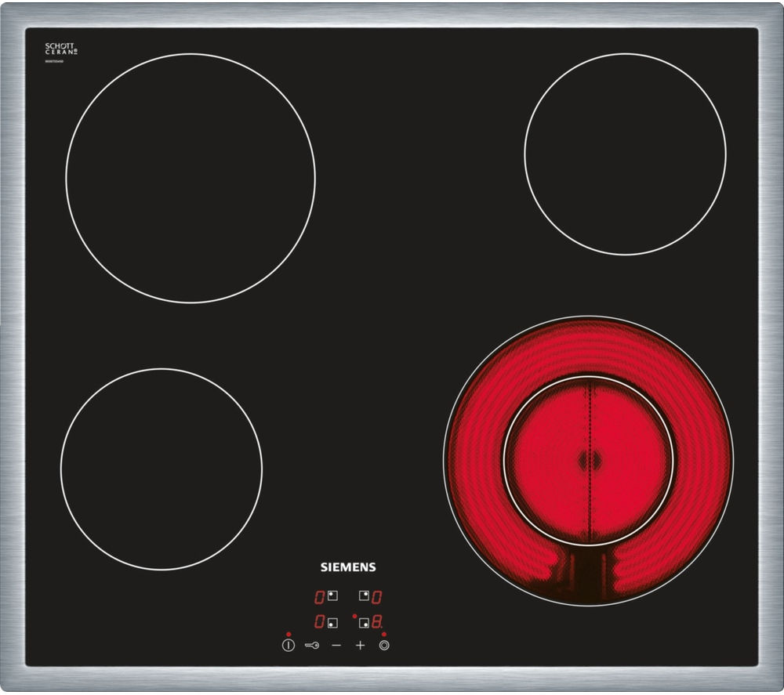Toggle the outer heating ring for the active zone
The image size is (784, 695).
(x=385, y=645)
